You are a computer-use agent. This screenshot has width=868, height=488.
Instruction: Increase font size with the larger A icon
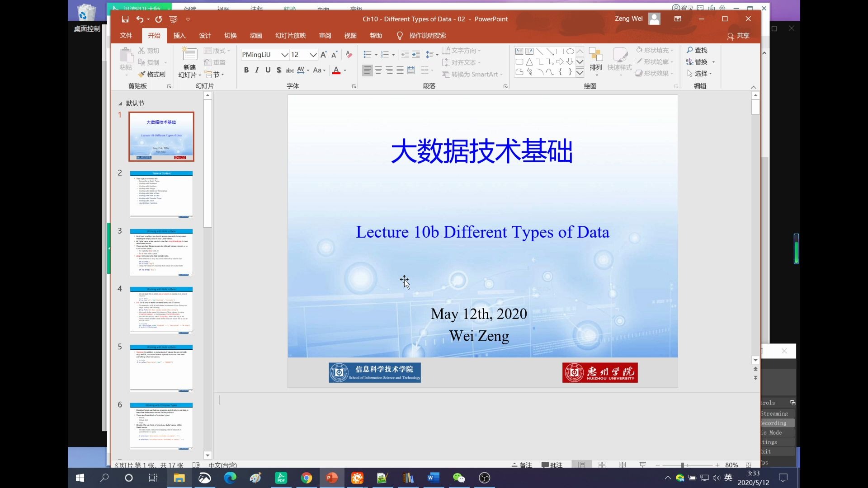[x=324, y=55]
